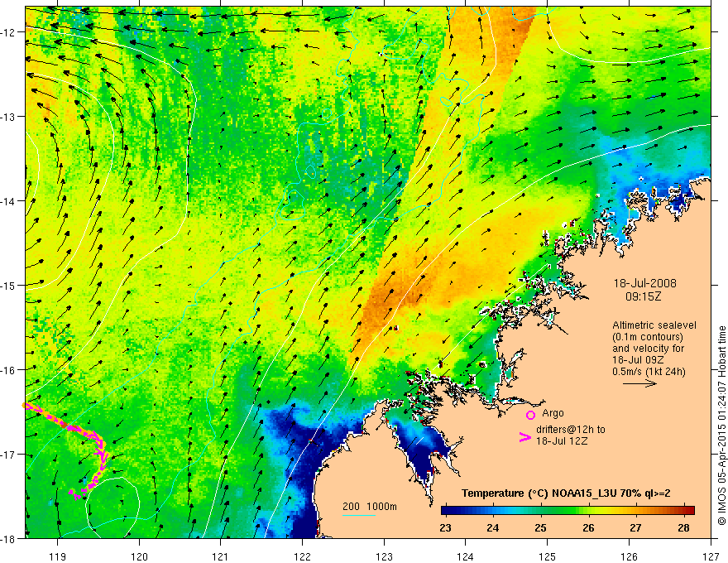
Task: Click the magenta drifters arrowhead legend symbol
Action: pyautogui.click(x=525, y=437)
